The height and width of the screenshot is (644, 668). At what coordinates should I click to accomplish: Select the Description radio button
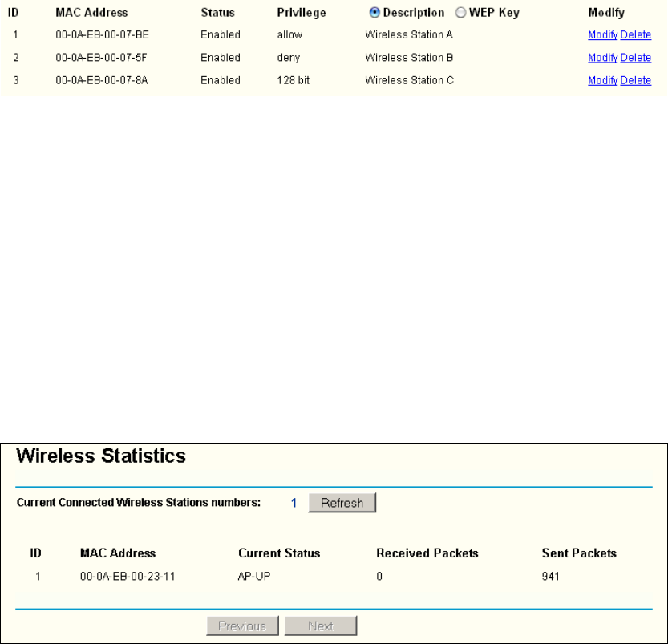pos(374,13)
